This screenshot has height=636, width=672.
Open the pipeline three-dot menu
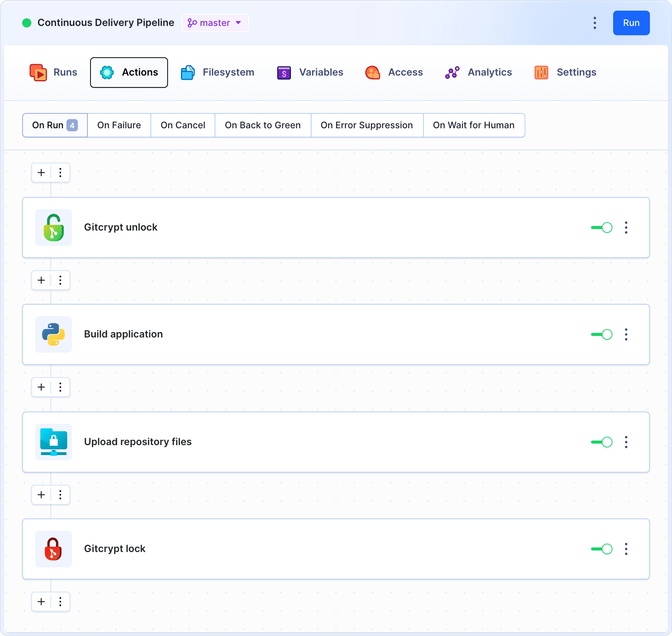(x=594, y=23)
